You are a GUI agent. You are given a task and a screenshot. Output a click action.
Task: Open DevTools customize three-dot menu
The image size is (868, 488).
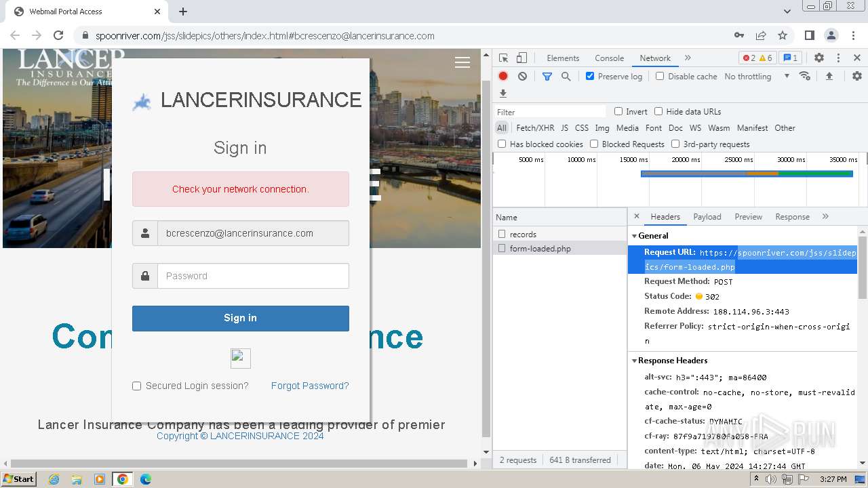pyautogui.click(x=838, y=58)
